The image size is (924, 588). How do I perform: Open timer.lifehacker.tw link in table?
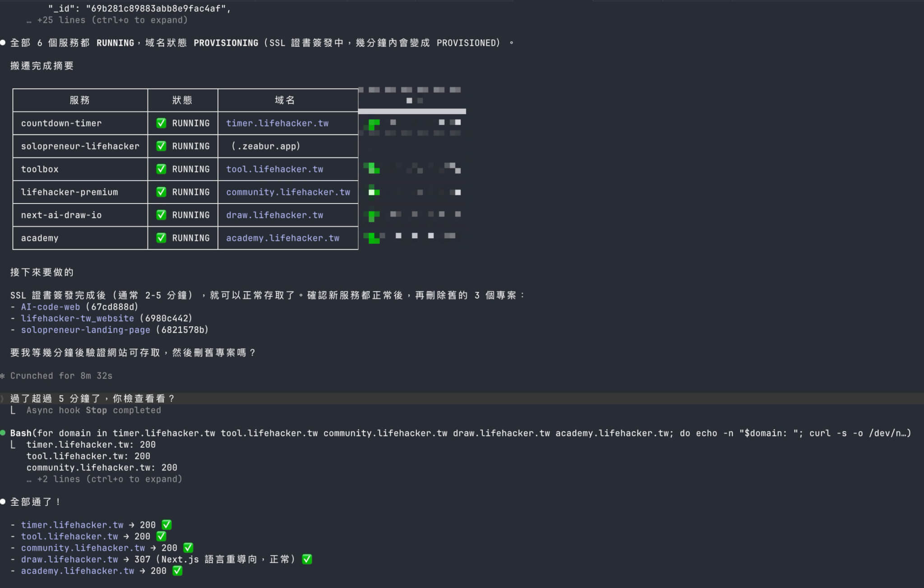coord(277,123)
